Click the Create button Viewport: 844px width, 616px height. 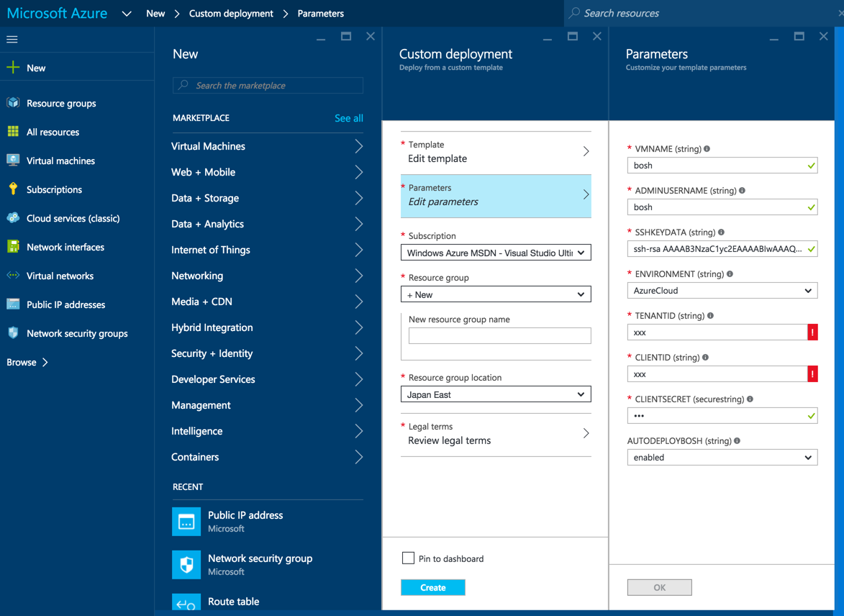432,587
